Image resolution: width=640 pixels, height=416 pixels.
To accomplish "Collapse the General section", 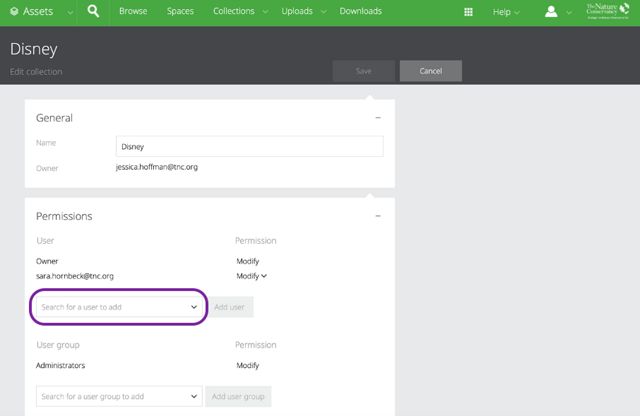I will tap(378, 118).
